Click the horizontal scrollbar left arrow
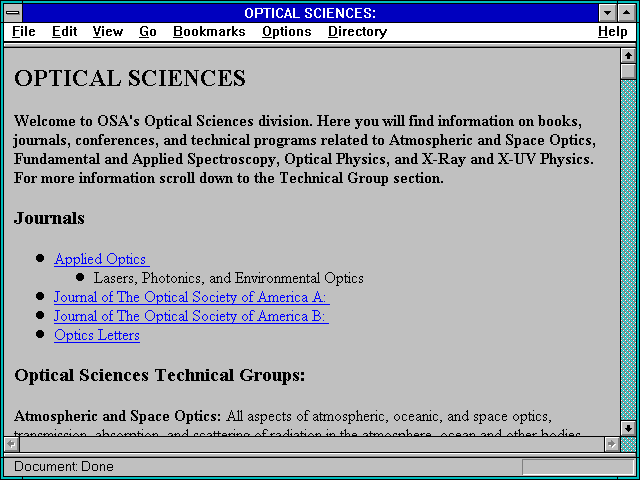The width and height of the screenshot is (640, 480). pyautogui.click(x=11, y=444)
